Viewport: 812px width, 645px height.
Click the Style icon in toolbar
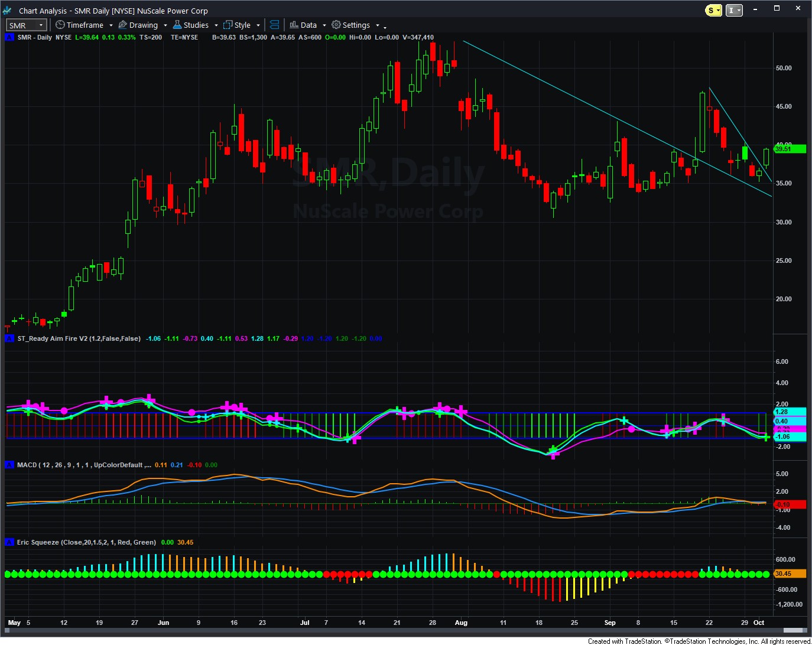(228, 25)
